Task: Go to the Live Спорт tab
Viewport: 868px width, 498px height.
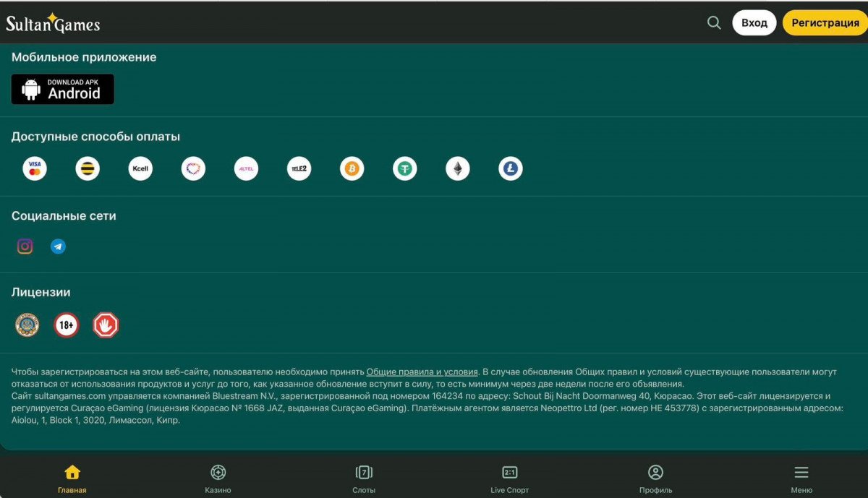Action: click(509, 479)
